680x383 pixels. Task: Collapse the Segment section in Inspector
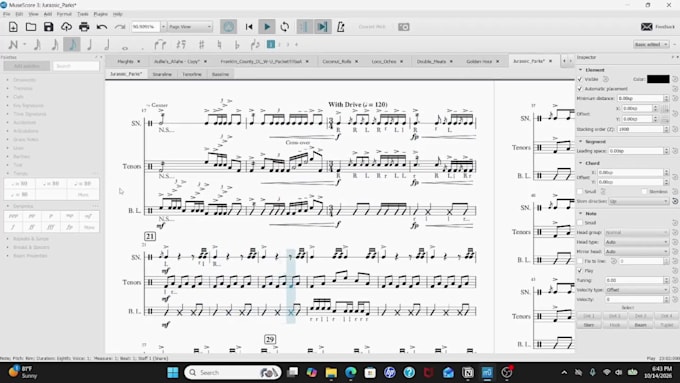pos(581,141)
